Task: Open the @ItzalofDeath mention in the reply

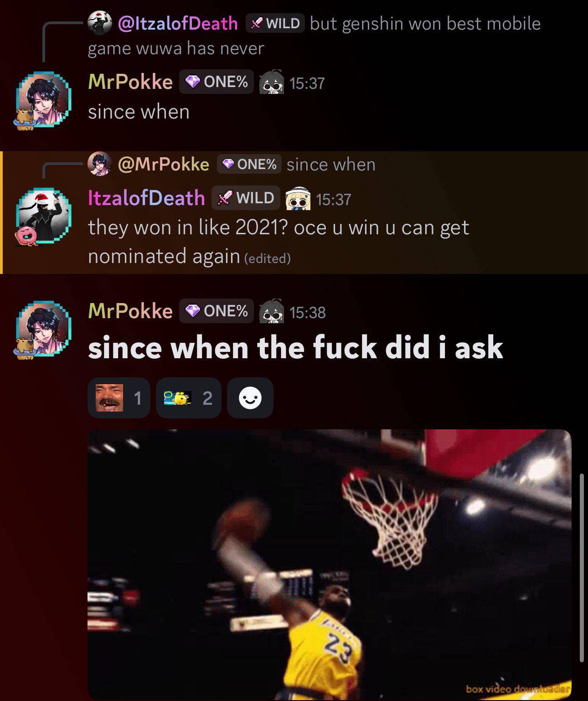Action: pyautogui.click(x=178, y=23)
